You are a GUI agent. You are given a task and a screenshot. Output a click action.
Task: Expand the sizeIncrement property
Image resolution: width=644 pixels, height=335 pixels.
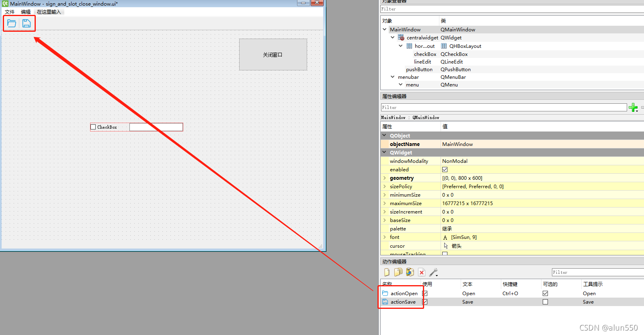tap(385, 212)
